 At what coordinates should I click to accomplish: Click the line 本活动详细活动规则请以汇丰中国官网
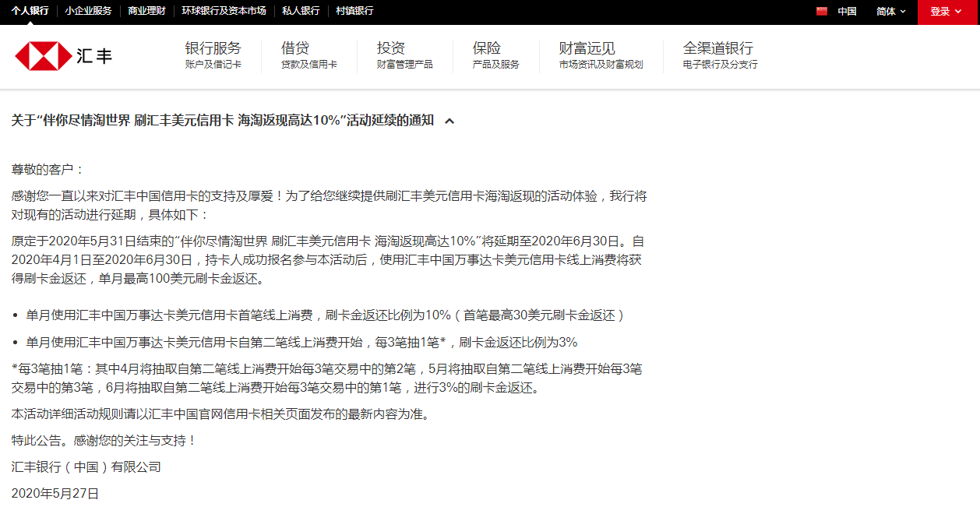coord(220,415)
